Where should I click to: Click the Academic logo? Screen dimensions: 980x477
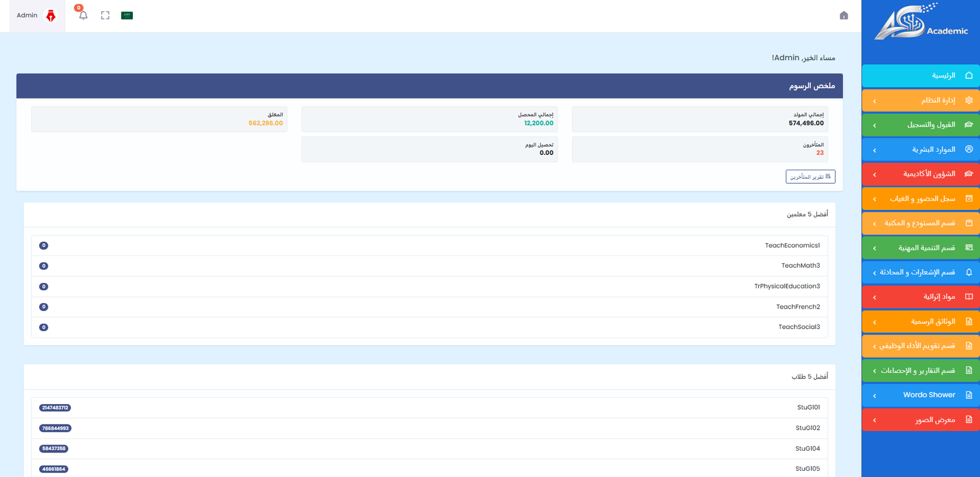pyautogui.click(x=921, y=22)
